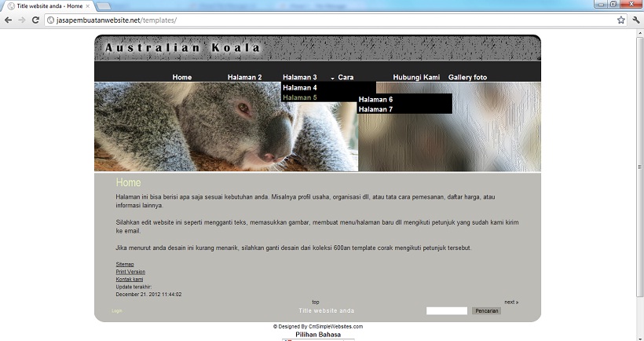Jump to page top link
The width and height of the screenshot is (644, 341).
(x=316, y=302)
